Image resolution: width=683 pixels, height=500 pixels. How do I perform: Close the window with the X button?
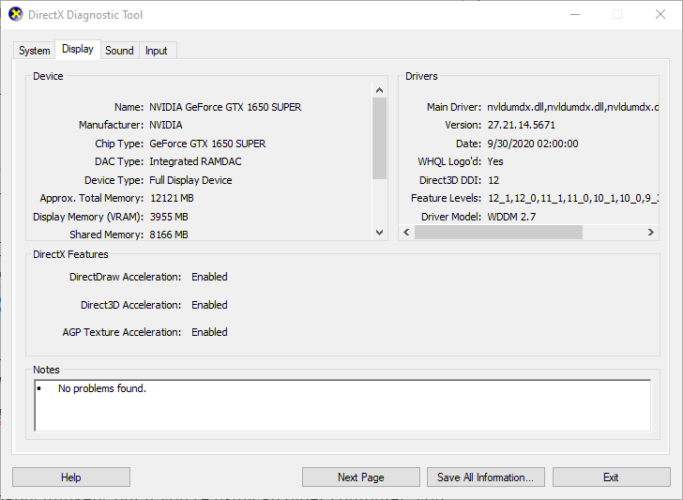[x=660, y=15]
